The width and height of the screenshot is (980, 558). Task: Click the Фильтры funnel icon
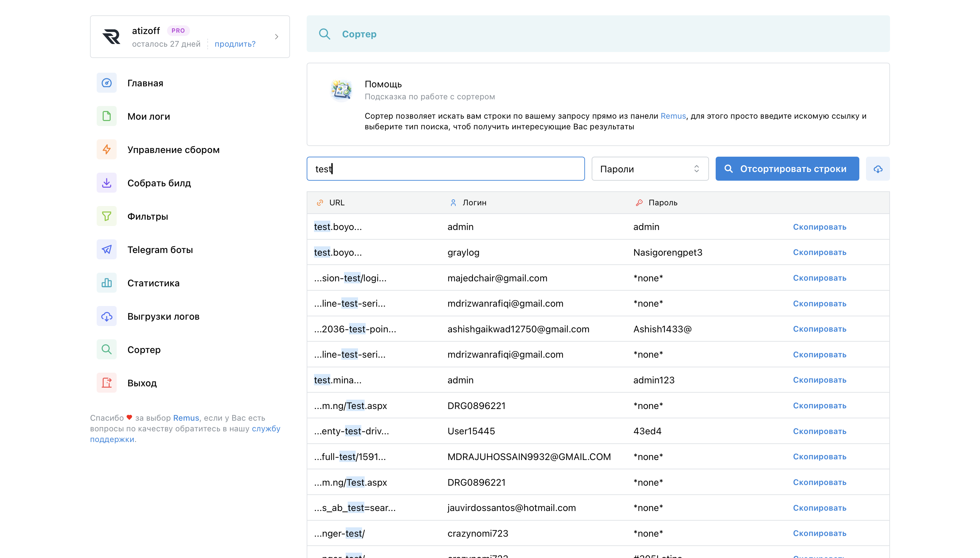(107, 216)
